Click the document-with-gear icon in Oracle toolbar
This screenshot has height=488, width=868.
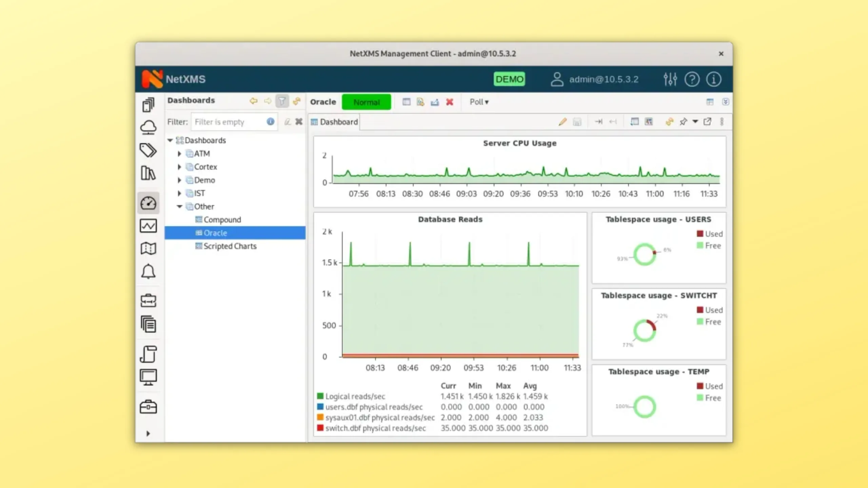coord(420,102)
